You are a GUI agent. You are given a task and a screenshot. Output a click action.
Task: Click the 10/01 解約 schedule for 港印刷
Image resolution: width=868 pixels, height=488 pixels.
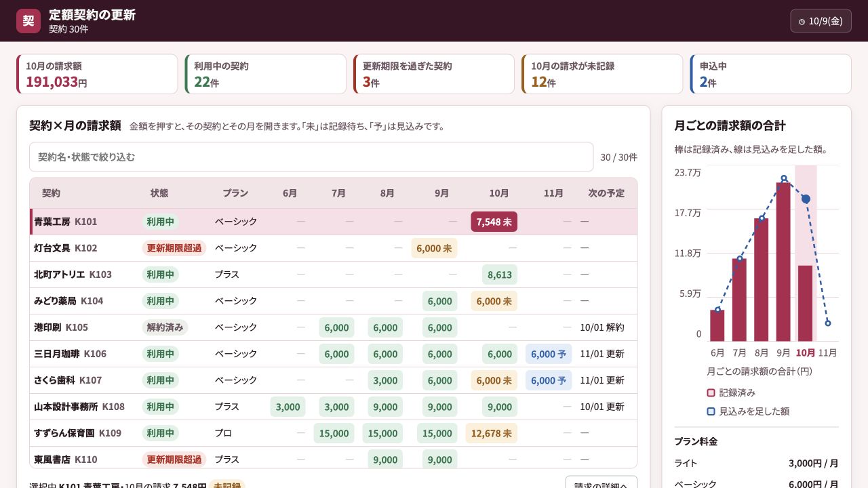602,327
